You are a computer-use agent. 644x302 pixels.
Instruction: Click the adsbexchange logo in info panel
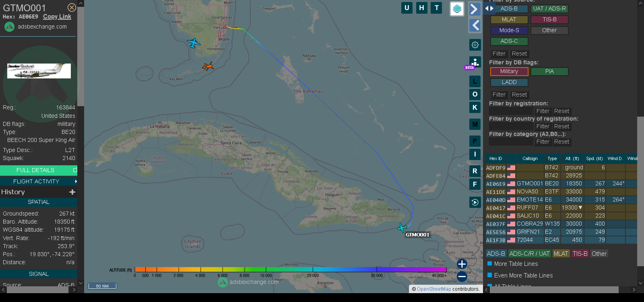tap(9, 27)
